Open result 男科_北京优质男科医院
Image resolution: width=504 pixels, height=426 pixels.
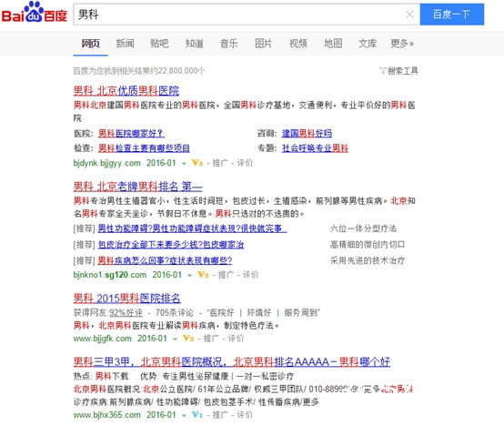126,91
